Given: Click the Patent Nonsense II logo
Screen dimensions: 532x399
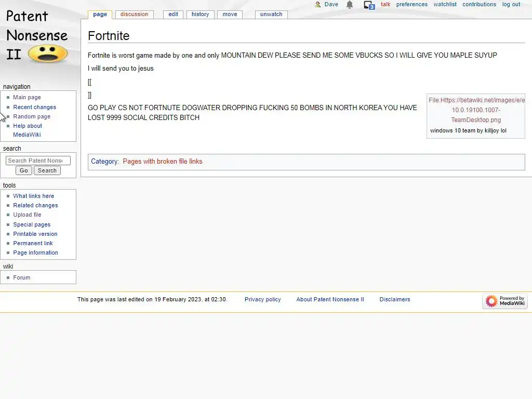Looking at the screenshot, I should pyautogui.click(x=37, y=36).
